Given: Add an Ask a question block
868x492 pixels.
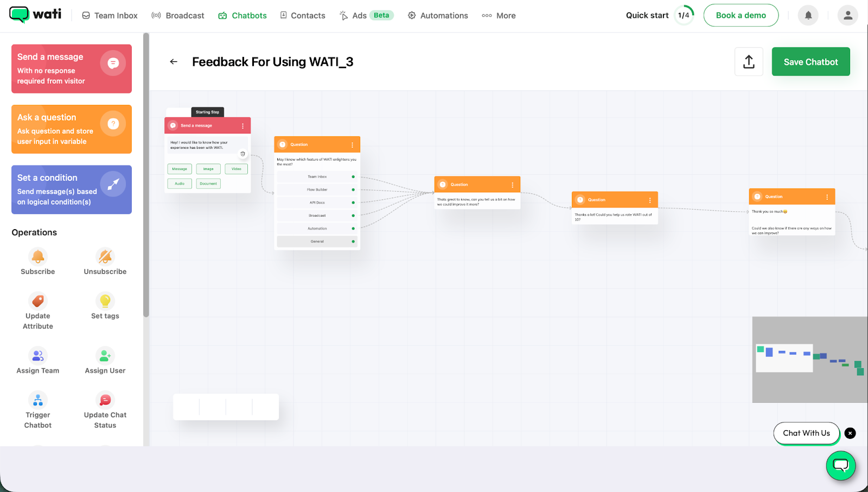Looking at the screenshot, I should click(x=72, y=129).
